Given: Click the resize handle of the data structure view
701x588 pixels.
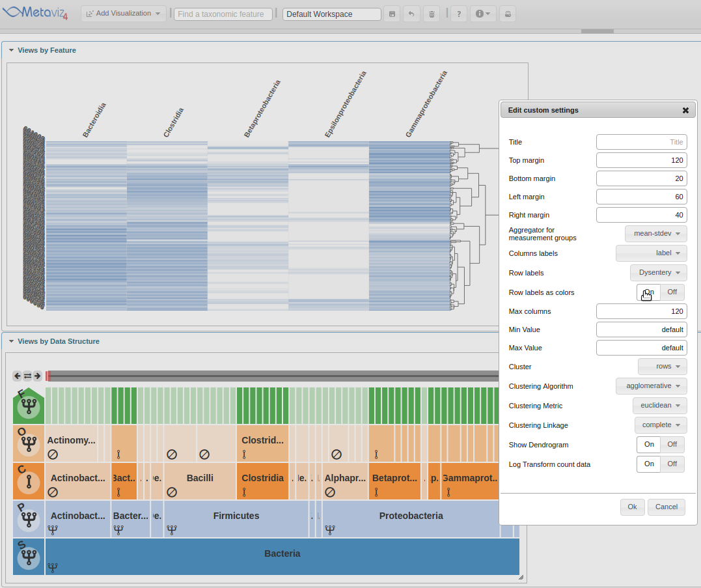Looking at the screenshot, I should 521,578.
